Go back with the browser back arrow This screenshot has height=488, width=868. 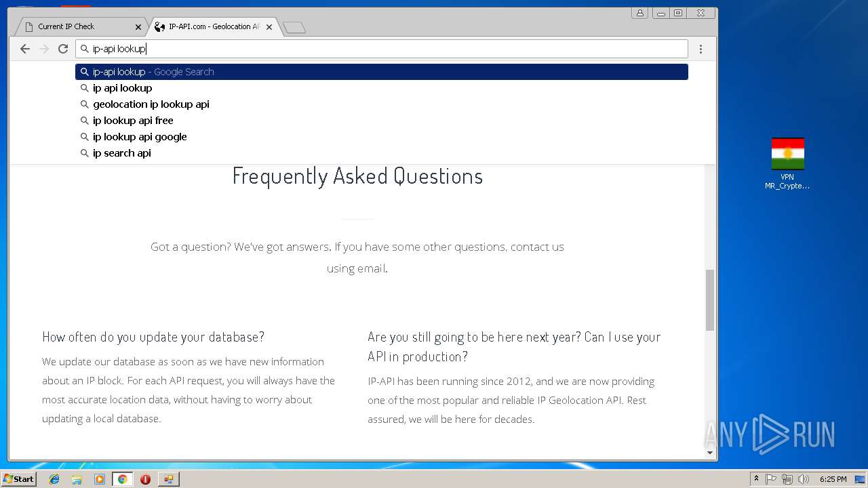pyautogui.click(x=25, y=49)
